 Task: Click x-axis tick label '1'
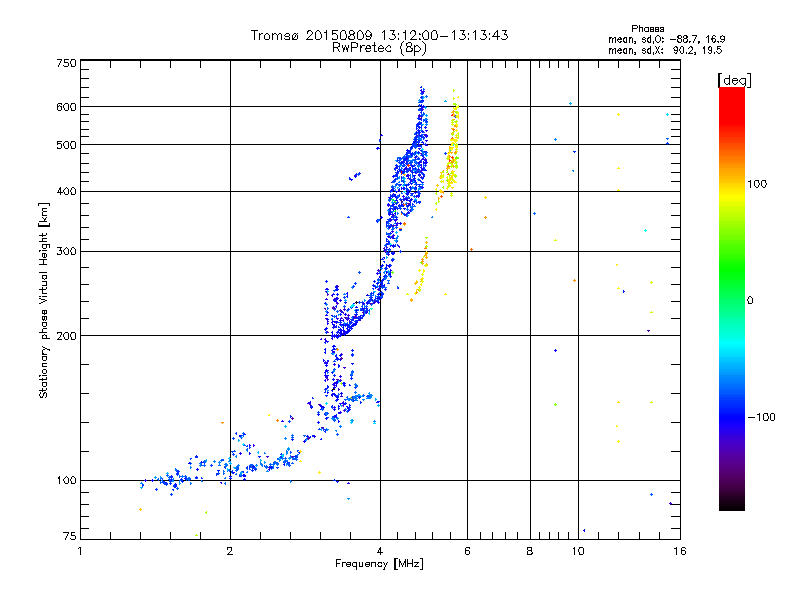[x=80, y=551]
